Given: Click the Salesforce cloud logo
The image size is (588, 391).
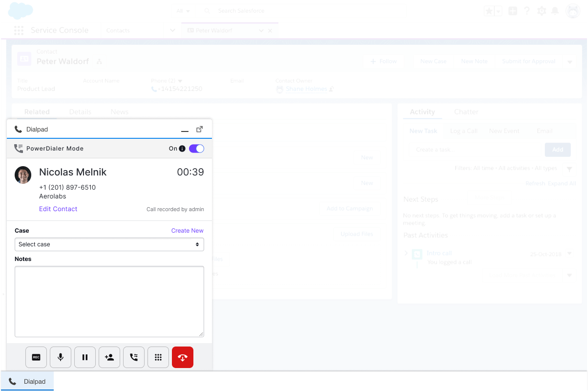Looking at the screenshot, I should tap(21, 10).
